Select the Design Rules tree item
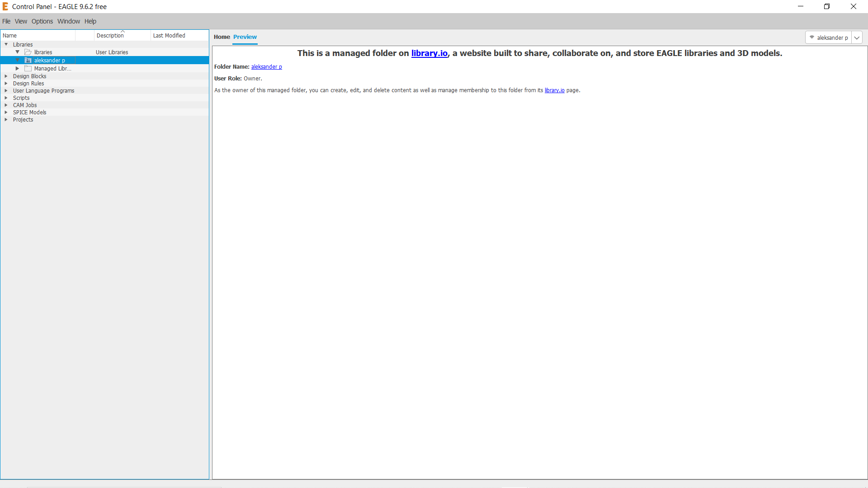868x488 pixels. [28, 84]
